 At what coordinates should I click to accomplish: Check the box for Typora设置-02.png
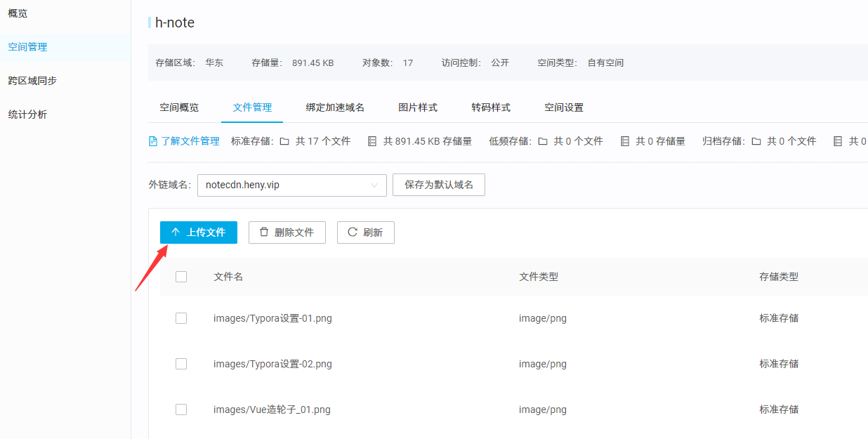181,364
